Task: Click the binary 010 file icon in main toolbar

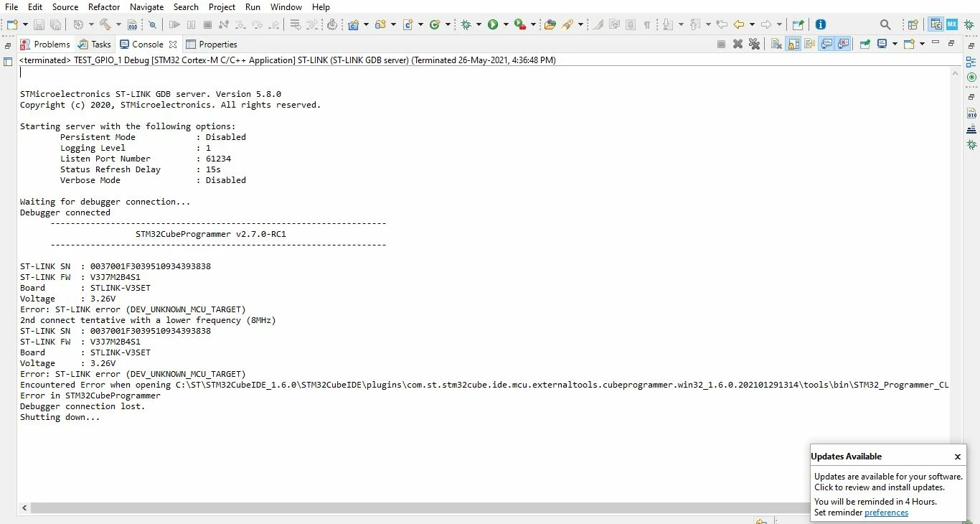Action: 133,24
